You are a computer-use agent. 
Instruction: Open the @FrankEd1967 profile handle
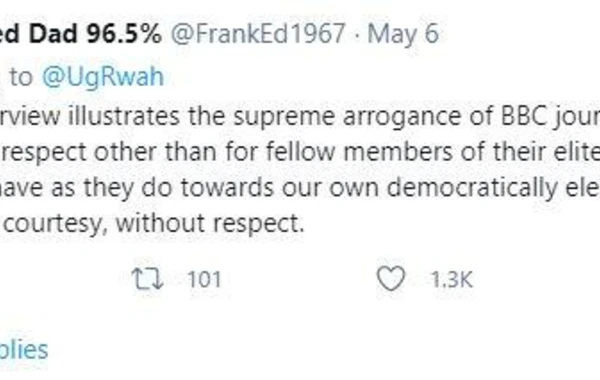pos(258,34)
